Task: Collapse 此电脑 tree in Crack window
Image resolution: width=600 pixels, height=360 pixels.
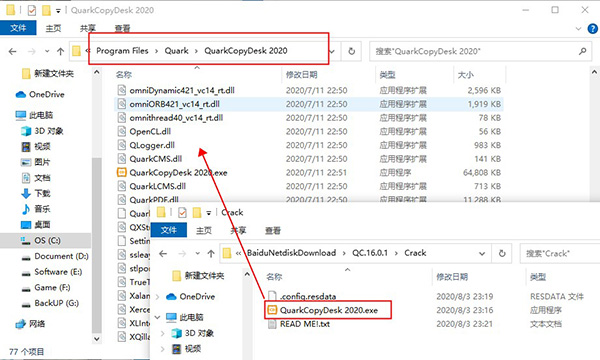Action: point(157,317)
